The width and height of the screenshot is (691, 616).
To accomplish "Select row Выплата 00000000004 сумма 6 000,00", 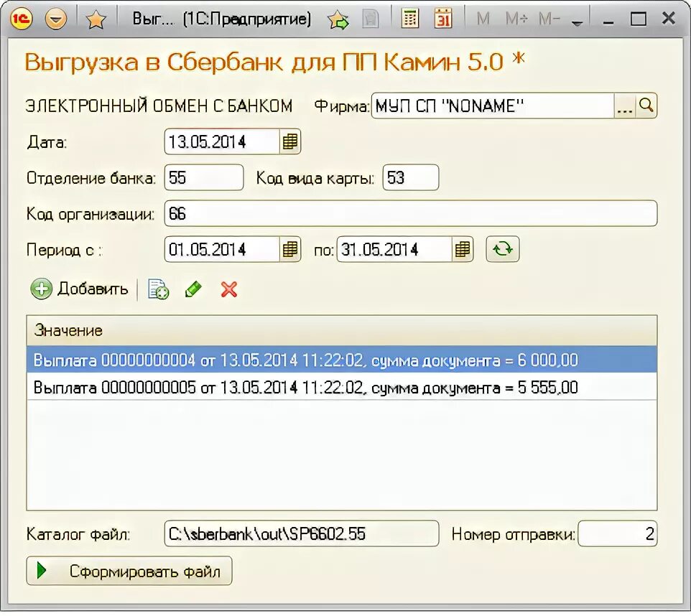I will click(341, 360).
